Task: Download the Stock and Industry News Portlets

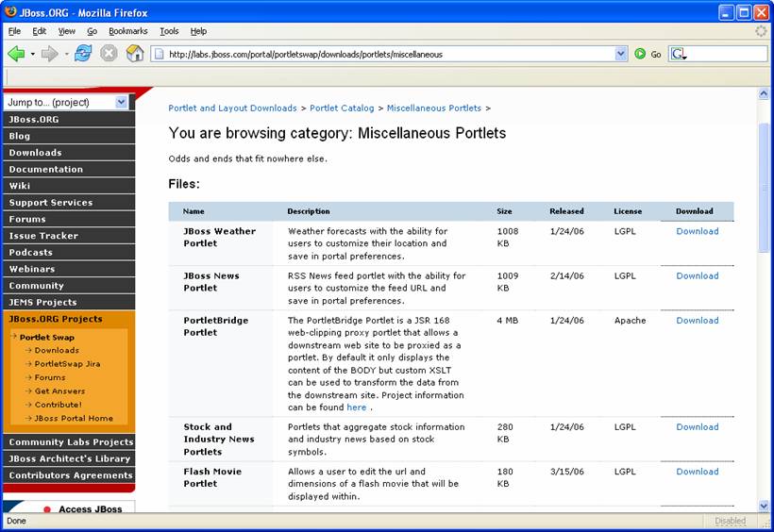Action: (x=697, y=426)
